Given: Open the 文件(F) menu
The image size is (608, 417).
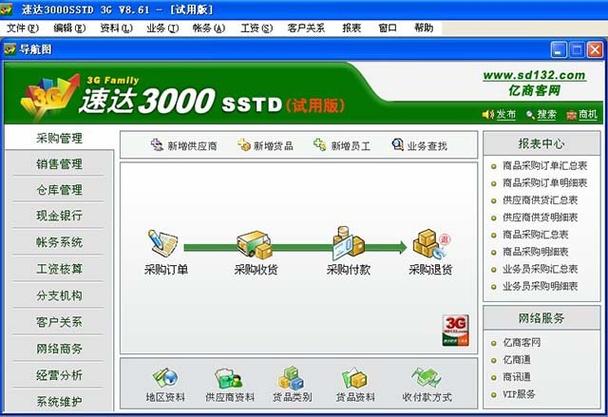Looking at the screenshot, I should [23, 28].
